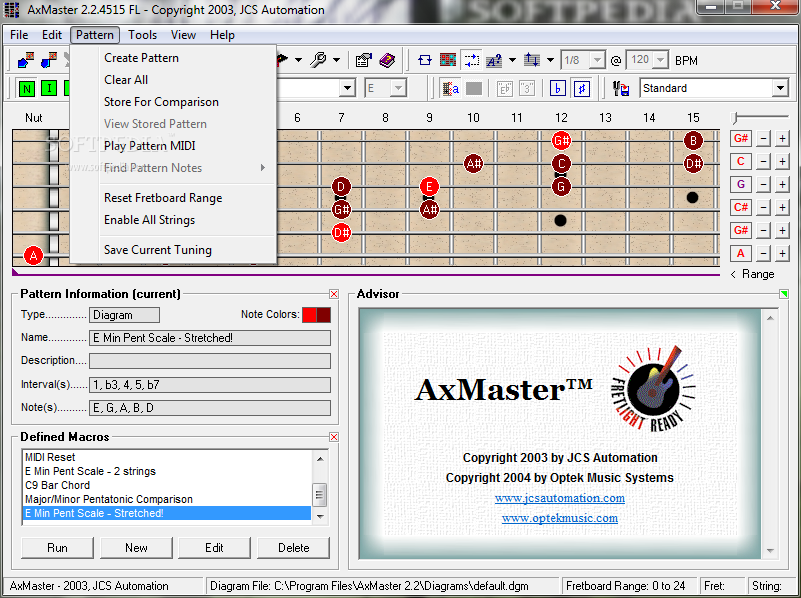Open the Standard tuning dropdown
Screen dimensions: 801x598
point(780,88)
